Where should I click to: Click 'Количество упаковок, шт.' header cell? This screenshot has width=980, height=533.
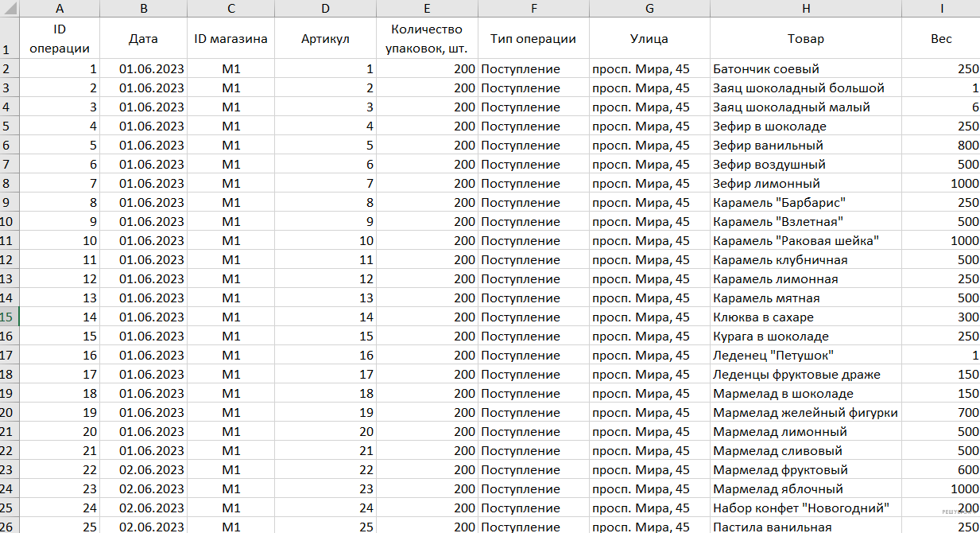pyautogui.click(x=427, y=38)
